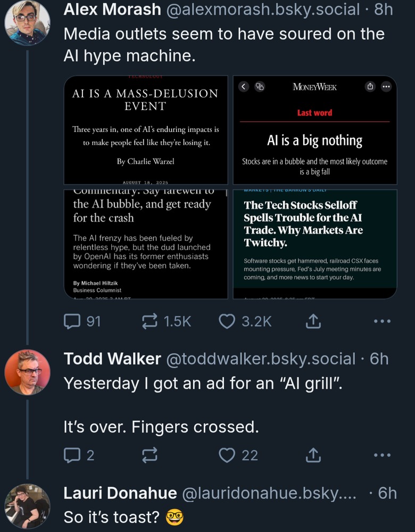Reply to Todd Walker's AI grill post
This screenshot has width=415, height=532.
[x=71, y=455]
